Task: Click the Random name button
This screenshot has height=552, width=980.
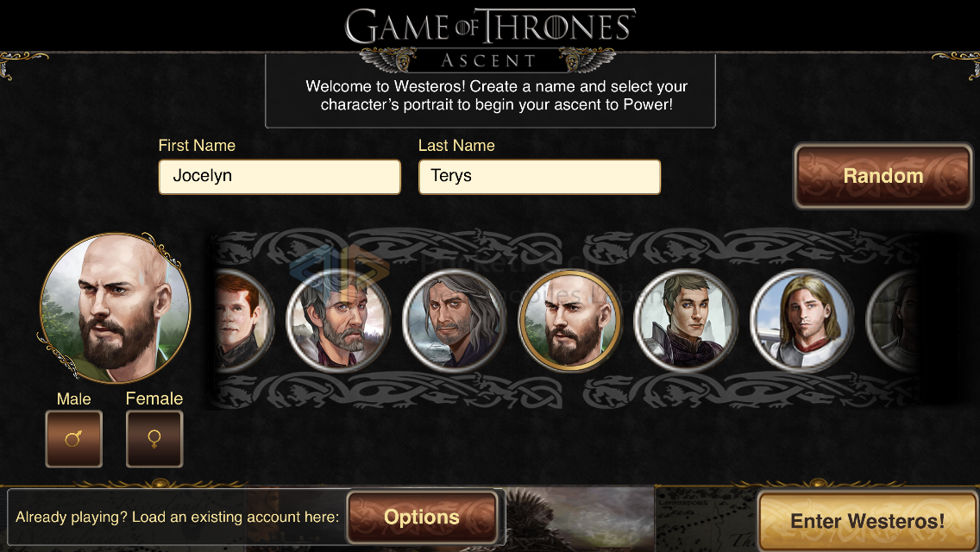Action: 883,176
